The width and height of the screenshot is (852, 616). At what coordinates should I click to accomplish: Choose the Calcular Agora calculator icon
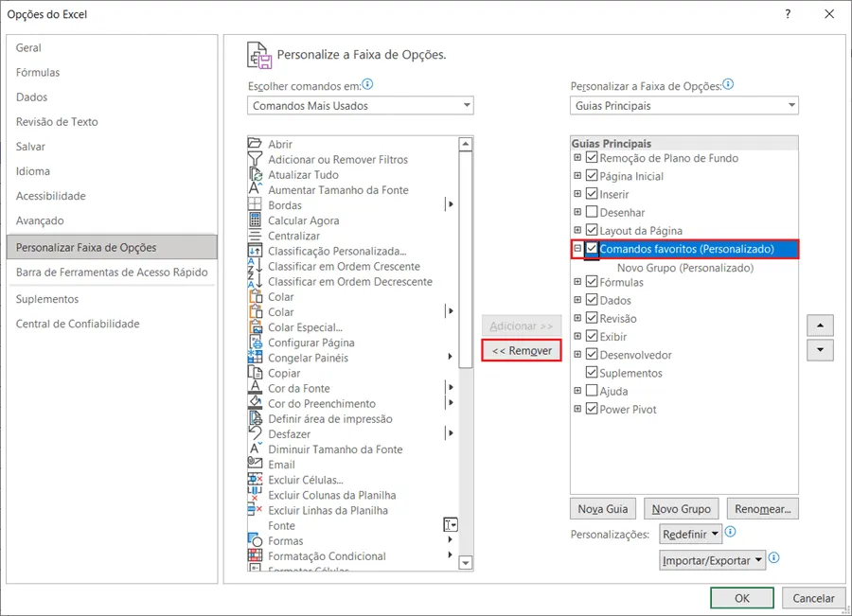255,220
